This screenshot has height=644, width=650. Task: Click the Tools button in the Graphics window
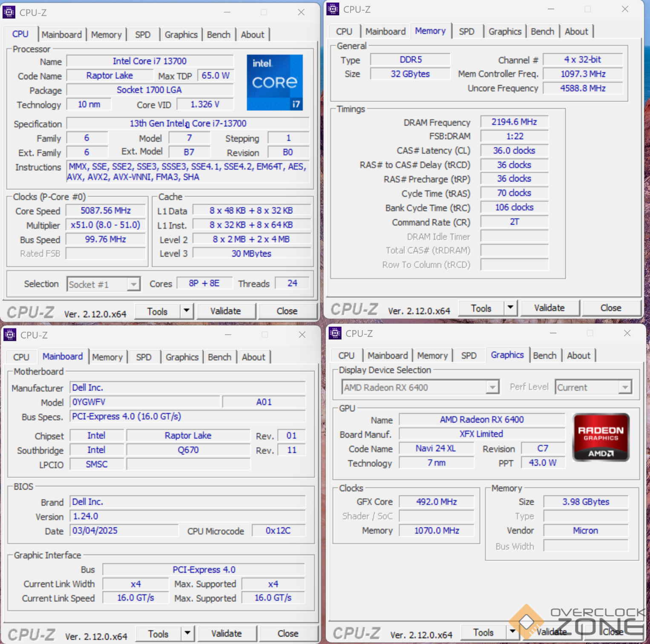click(483, 632)
